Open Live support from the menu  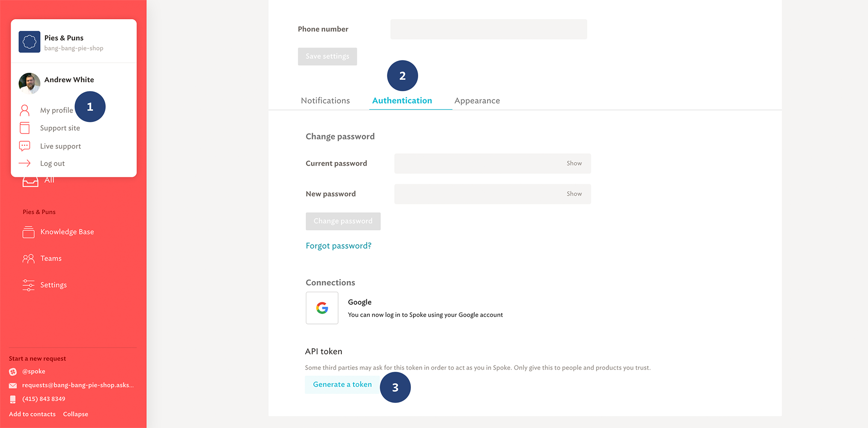click(60, 146)
